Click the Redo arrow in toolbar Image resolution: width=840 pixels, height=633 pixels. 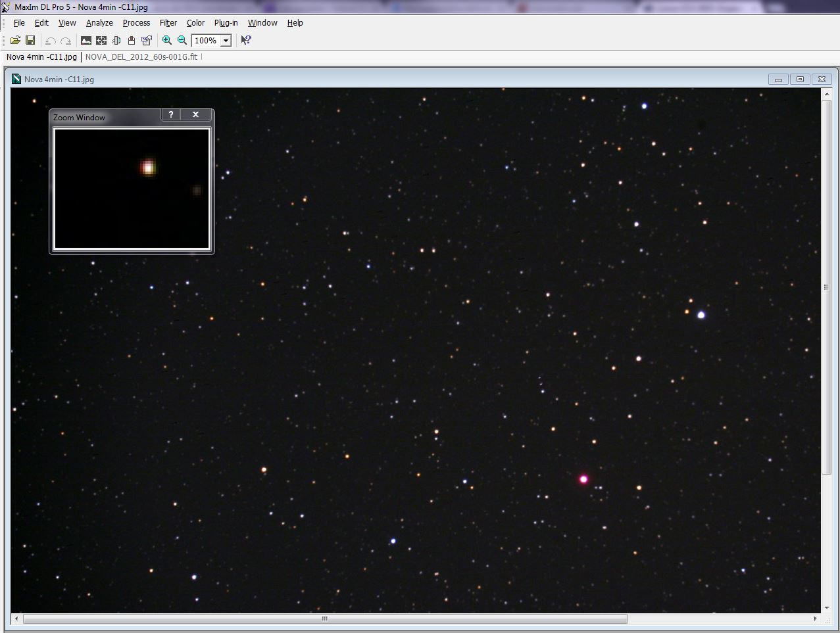click(x=66, y=41)
